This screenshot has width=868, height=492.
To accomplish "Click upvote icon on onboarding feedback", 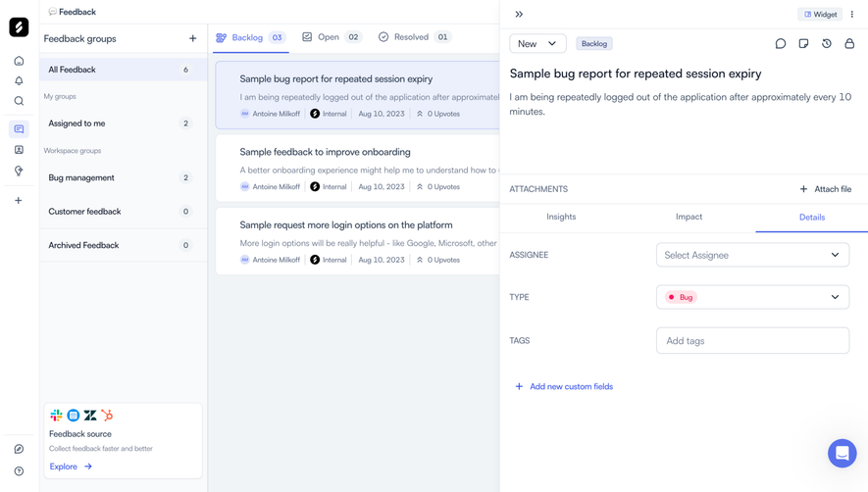I will (x=420, y=187).
